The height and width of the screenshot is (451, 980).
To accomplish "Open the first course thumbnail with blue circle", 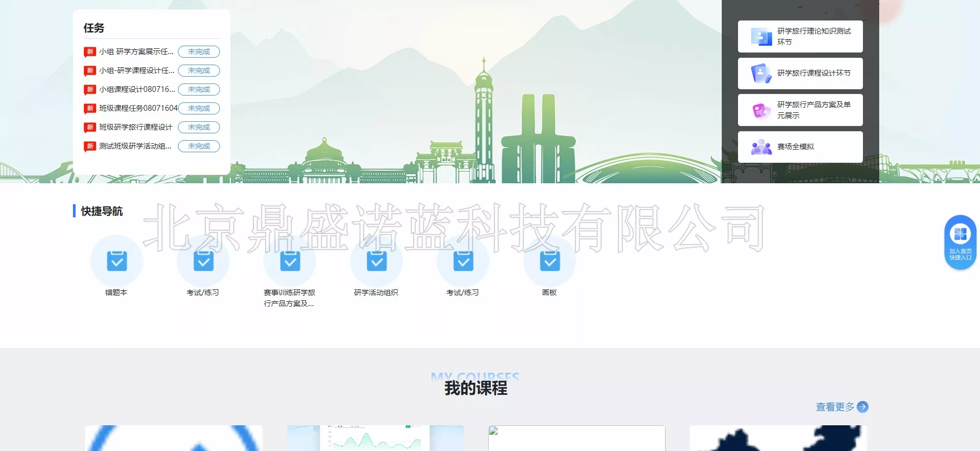I will 174,438.
